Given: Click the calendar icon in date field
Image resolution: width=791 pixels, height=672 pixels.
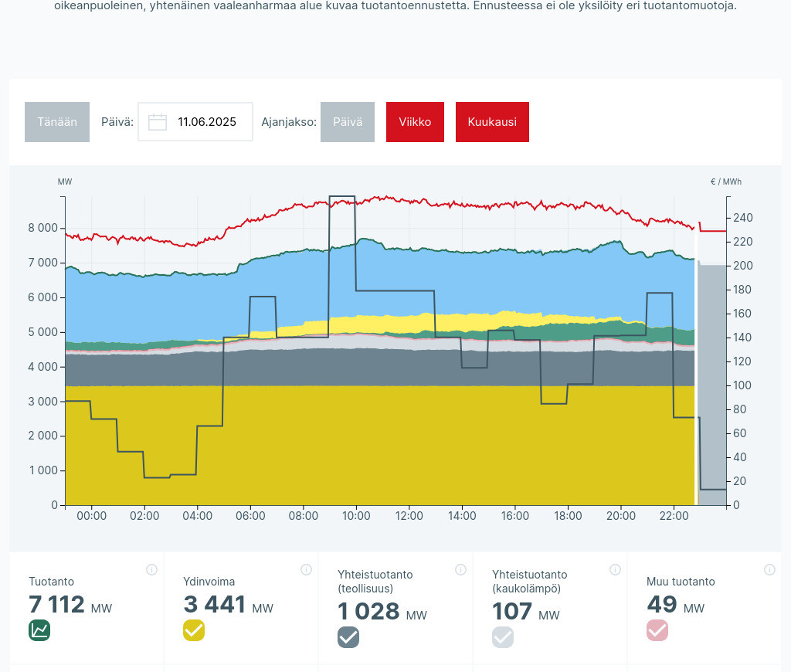Looking at the screenshot, I should click(x=158, y=122).
